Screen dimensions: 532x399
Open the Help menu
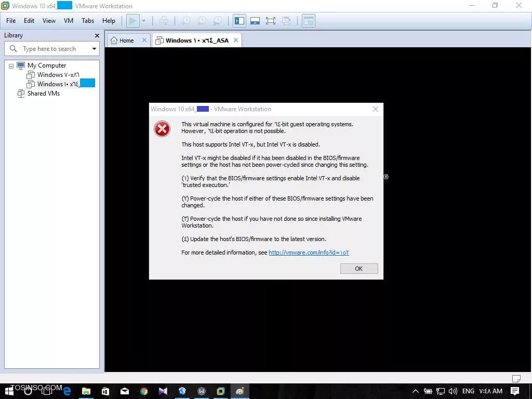[109, 21]
